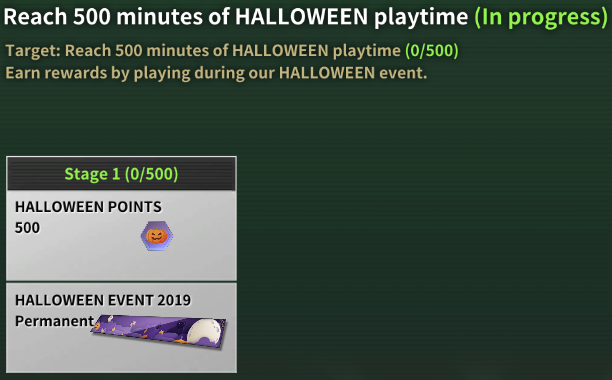Click the HALLOWEEN EVENT 2019 label

tap(103, 300)
